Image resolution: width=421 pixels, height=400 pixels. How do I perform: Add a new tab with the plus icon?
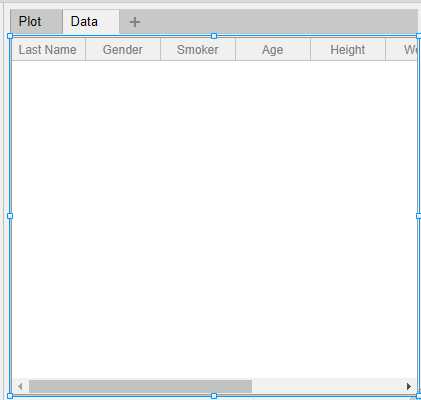tap(135, 22)
